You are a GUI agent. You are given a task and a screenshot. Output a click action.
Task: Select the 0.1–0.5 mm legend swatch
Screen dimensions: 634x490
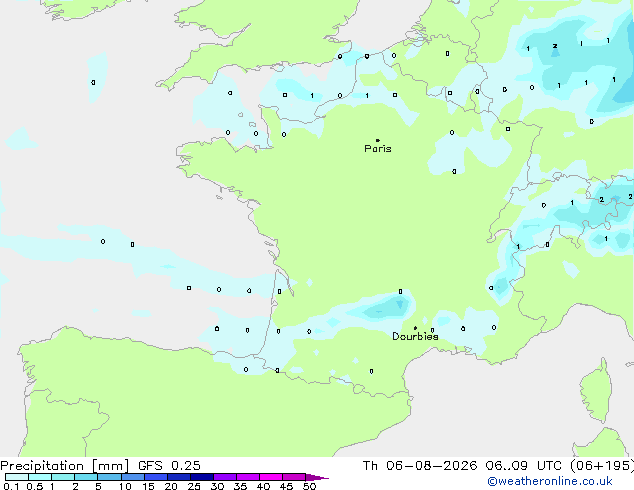tap(17, 477)
